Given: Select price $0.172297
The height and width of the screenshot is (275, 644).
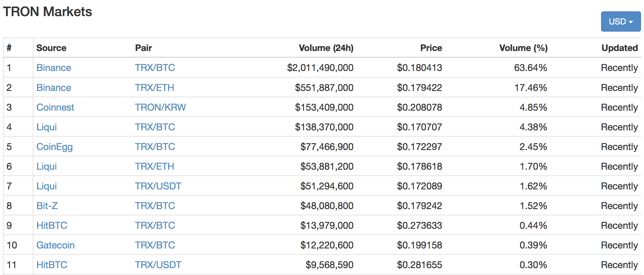Looking at the screenshot, I should tap(419, 147).
